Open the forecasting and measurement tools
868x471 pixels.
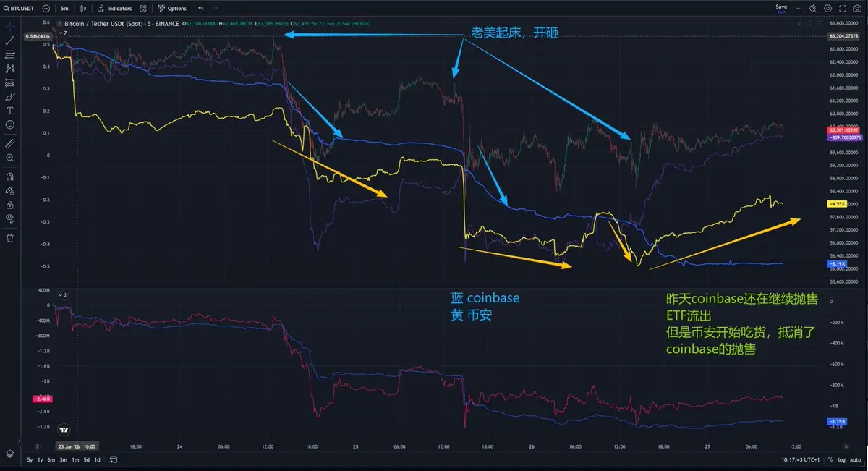[10, 82]
